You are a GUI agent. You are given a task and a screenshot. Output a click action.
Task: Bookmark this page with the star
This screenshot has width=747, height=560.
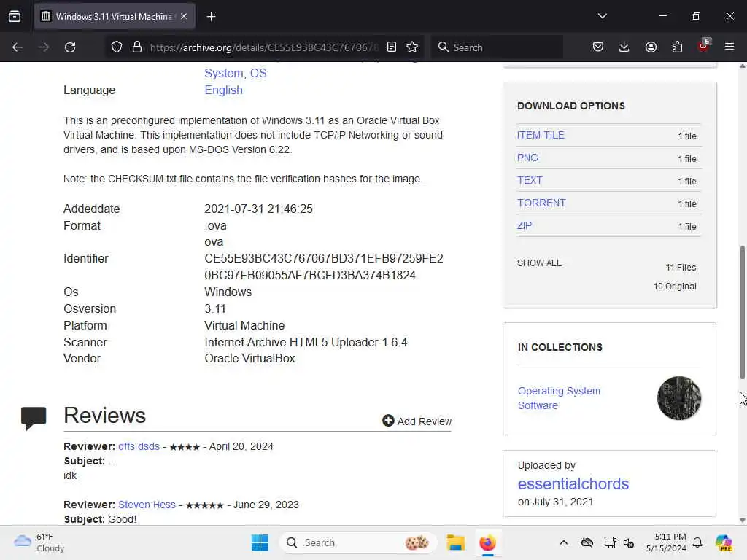(x=412, y=47)
